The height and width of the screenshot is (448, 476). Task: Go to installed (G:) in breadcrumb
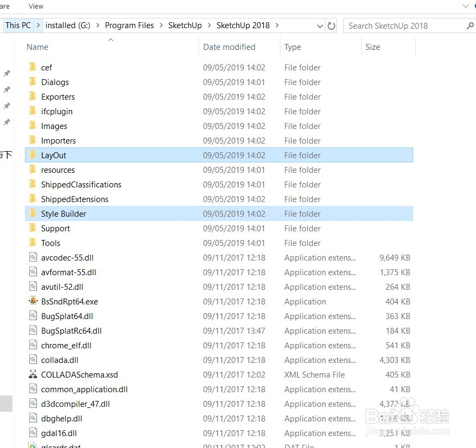[68, 25]
